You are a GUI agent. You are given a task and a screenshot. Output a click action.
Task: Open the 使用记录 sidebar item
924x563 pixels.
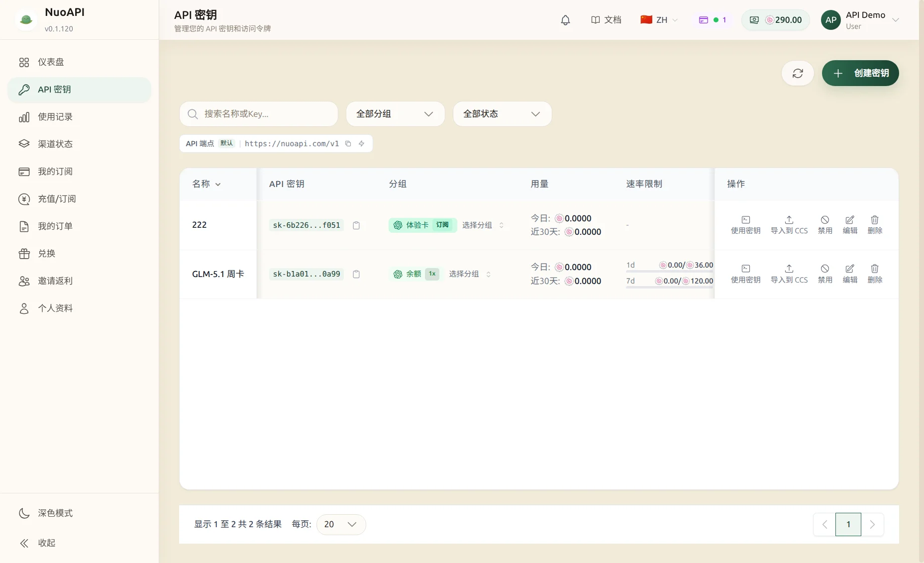click(79, 117)
